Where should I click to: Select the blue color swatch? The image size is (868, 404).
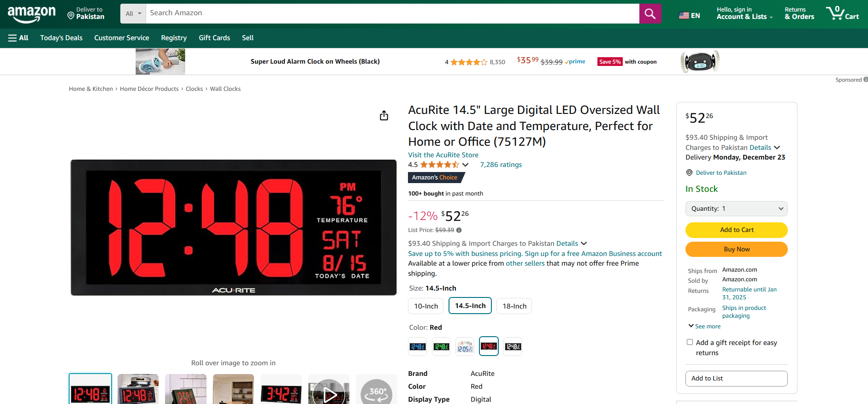tap(418, 346)
